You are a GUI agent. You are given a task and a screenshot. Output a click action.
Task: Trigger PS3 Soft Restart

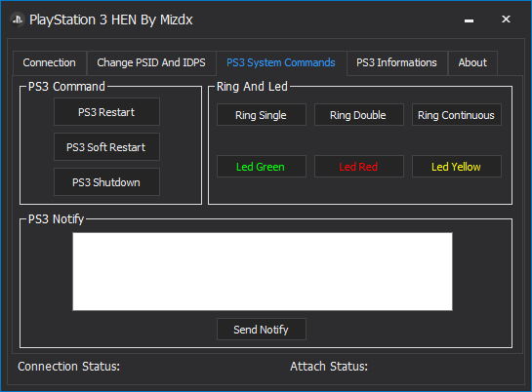(x=106, y=147)
